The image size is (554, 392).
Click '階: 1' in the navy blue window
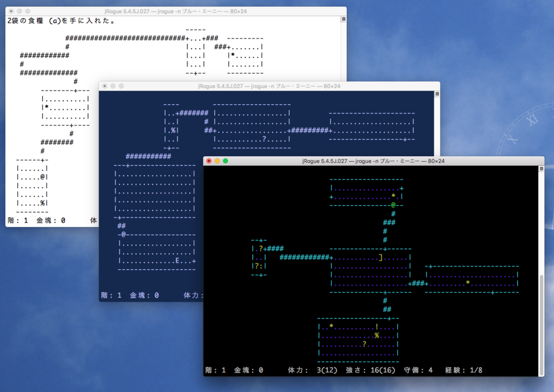click(x=111, y=295)
